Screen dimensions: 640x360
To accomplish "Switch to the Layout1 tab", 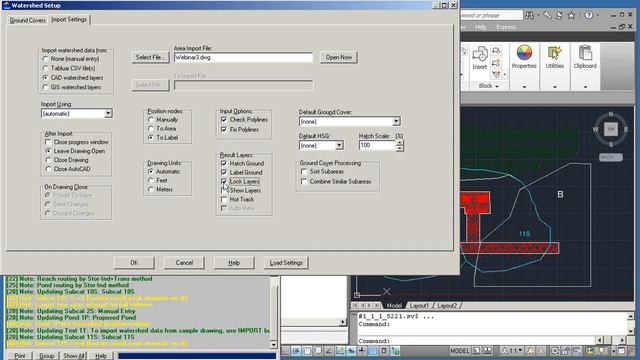I will point(419,305).
